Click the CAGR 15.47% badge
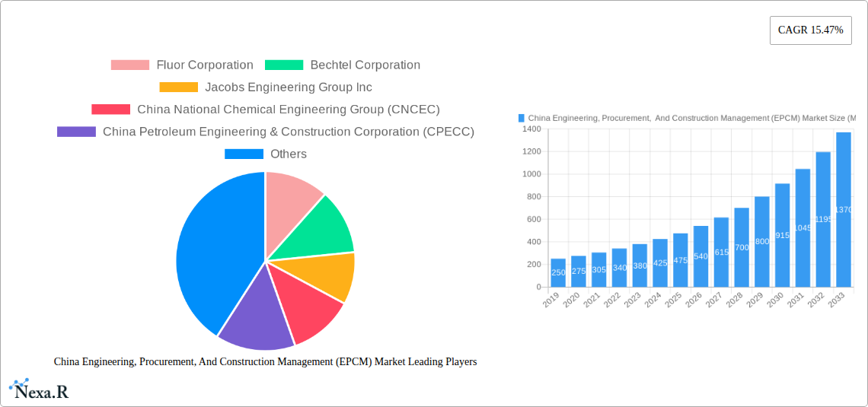 coord(810,30)
